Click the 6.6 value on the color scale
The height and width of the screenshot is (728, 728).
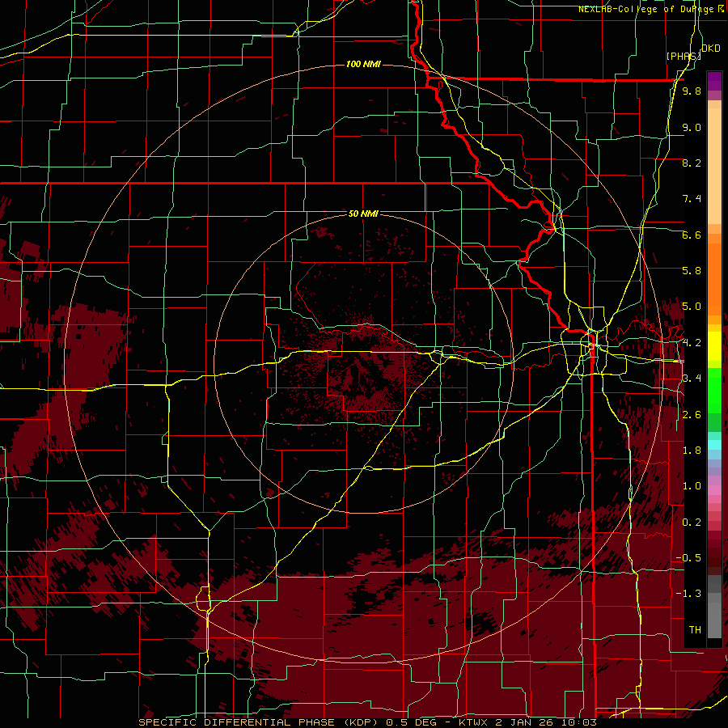[692, 235]
